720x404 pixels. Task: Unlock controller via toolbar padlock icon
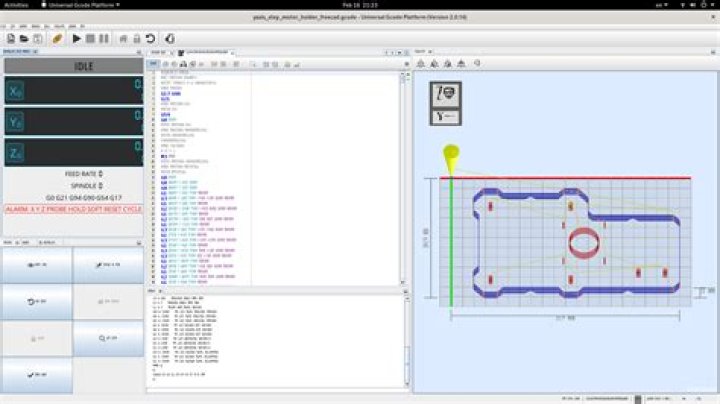click(136, 39)
